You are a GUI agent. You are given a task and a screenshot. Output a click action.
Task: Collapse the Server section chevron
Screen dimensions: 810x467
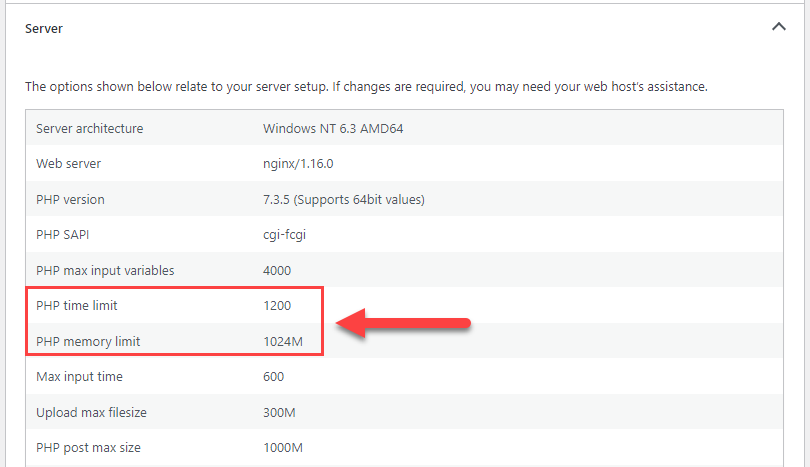coord(778,26)
